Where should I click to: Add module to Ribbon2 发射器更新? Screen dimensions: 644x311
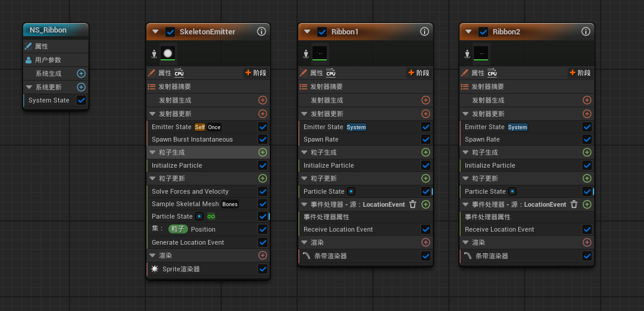click(x=587, y=114)
